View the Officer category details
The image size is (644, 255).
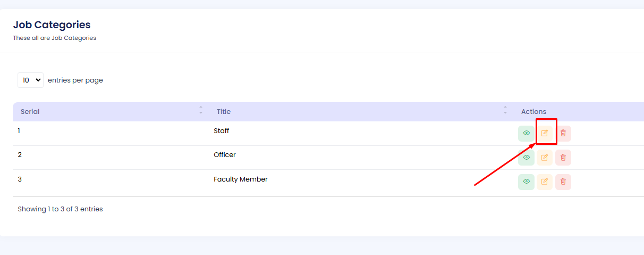pos(526,158)
